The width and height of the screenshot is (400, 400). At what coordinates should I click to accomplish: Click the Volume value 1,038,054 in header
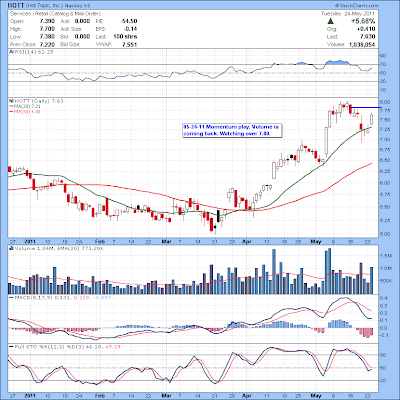pyautogui.click(x=362, y=45)
